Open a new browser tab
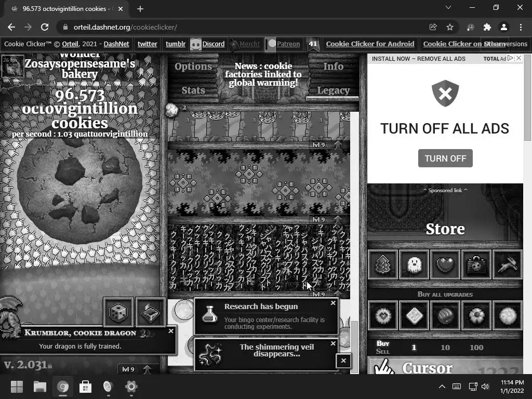 [140, 9]
